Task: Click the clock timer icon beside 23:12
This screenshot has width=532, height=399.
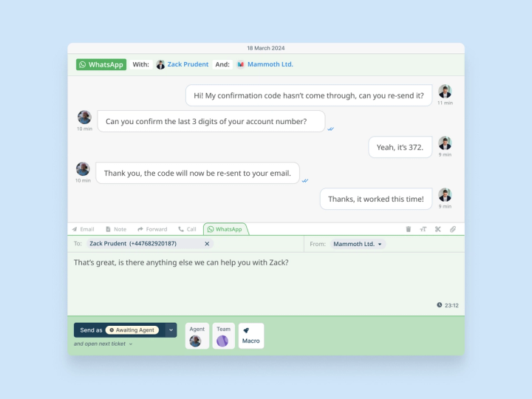Action: (440, 305)
